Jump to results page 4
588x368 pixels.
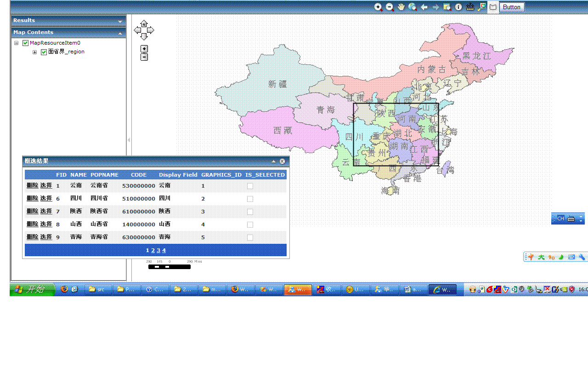[164, 250]
